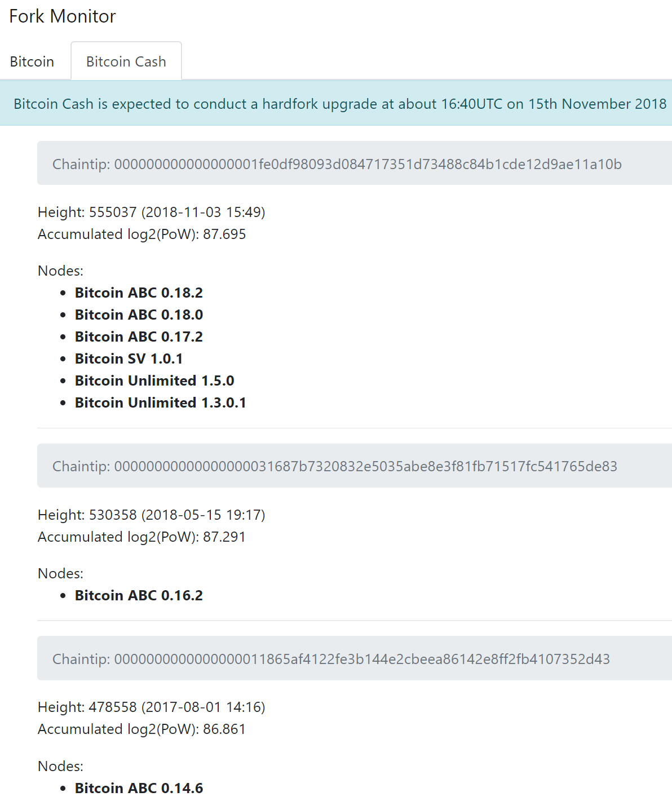Click the Height: 555037 line
Viewport: 672px width, 801px height.
pos(151,212)
